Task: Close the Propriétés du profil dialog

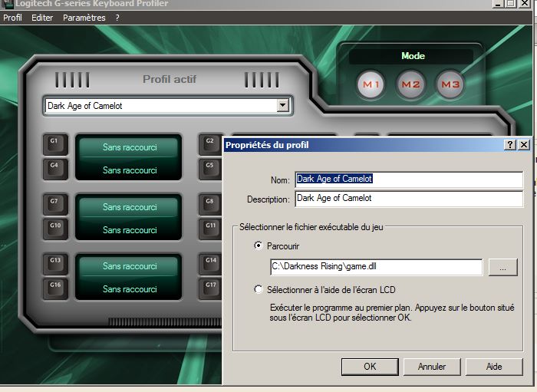Action: tap(524, 144)
